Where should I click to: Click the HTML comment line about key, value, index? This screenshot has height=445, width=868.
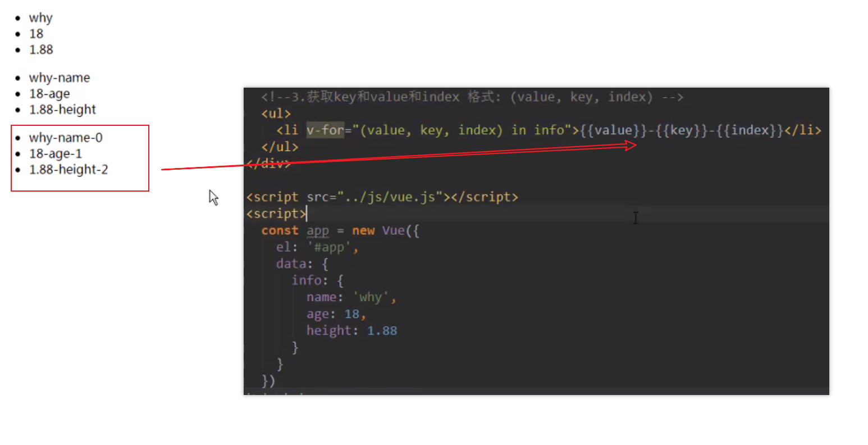pos(472,97)
